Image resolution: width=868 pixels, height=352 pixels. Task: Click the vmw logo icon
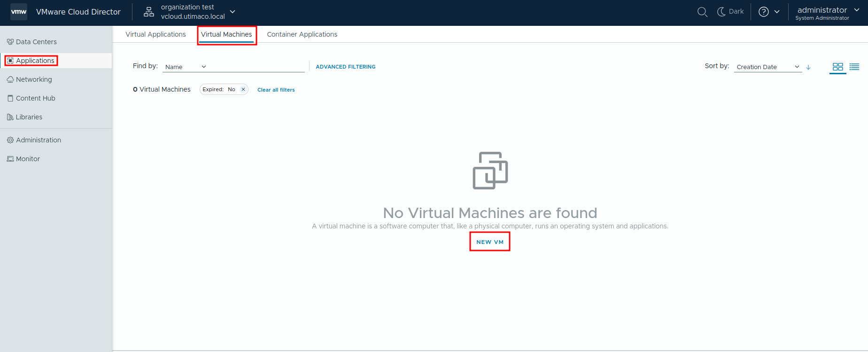19,12
